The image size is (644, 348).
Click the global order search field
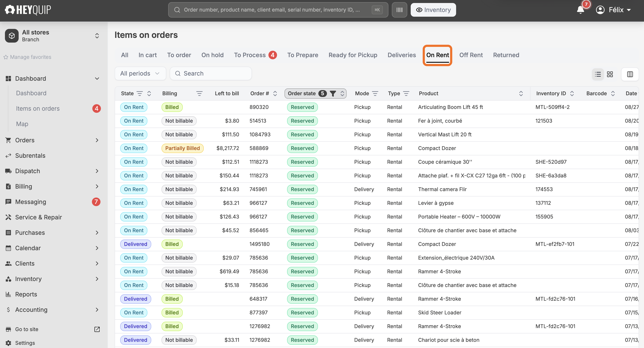point(278,10)
